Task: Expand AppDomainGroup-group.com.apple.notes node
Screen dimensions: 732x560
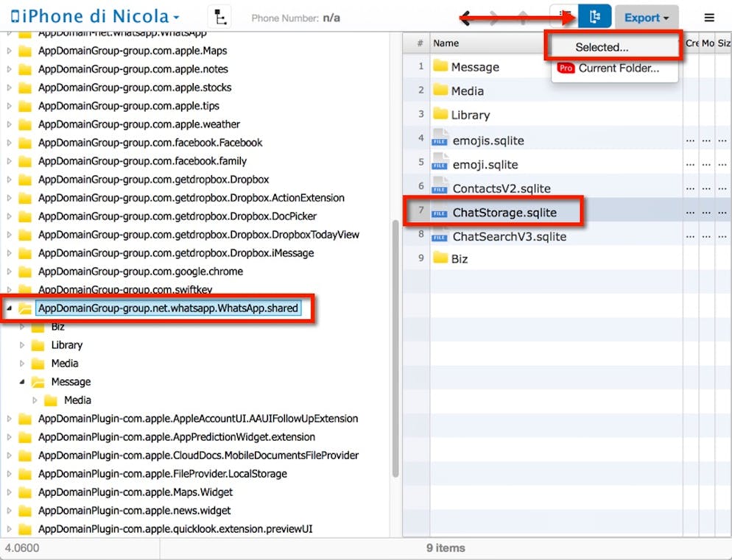Action: [x=9, y=69]
